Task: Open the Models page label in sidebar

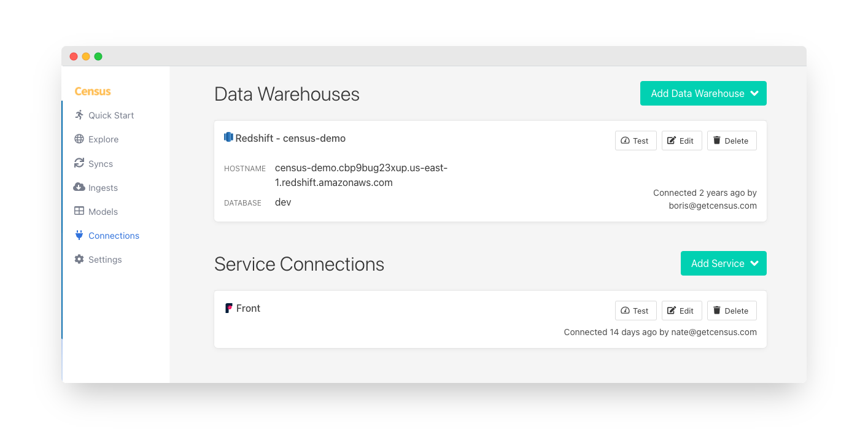Action: (x=103, y=212)
